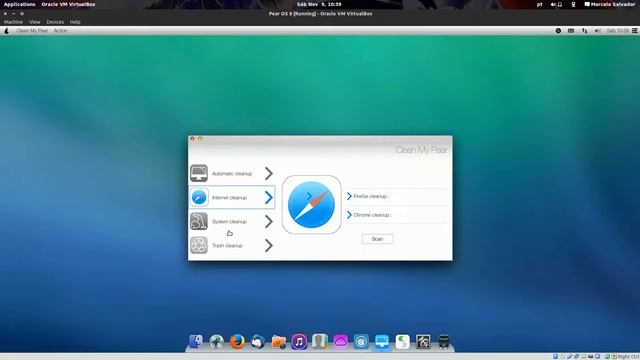Select the Automatic cleanup label
640x360 pixels.
(x=232, y=173)
